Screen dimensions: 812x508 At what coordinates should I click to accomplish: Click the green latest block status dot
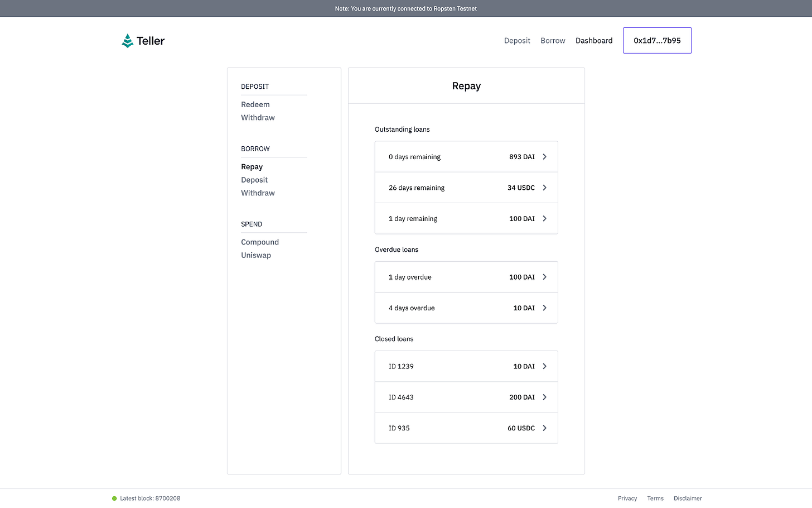[114, 499]
